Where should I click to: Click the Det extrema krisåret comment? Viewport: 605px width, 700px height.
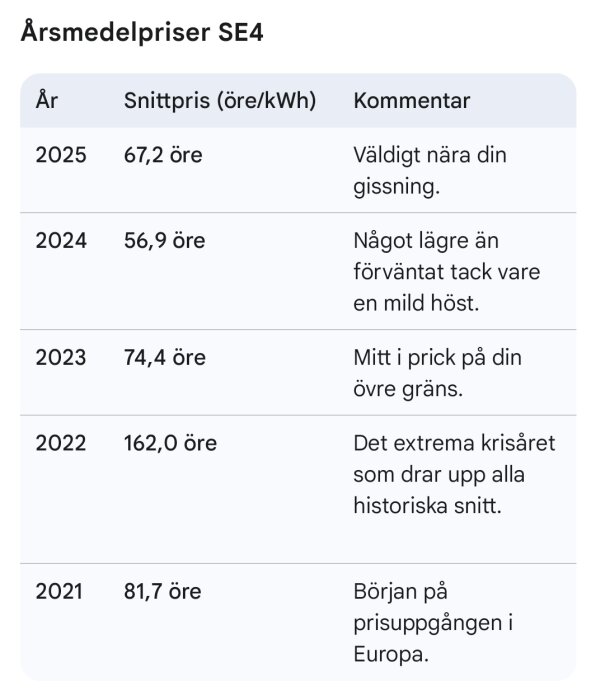pyautogui.click(x=454, y=475)
